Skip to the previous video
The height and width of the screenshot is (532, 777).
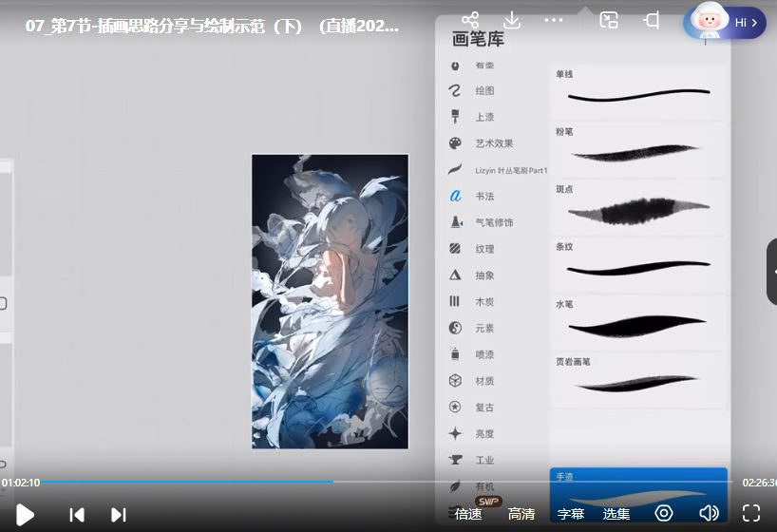(77, 514)
